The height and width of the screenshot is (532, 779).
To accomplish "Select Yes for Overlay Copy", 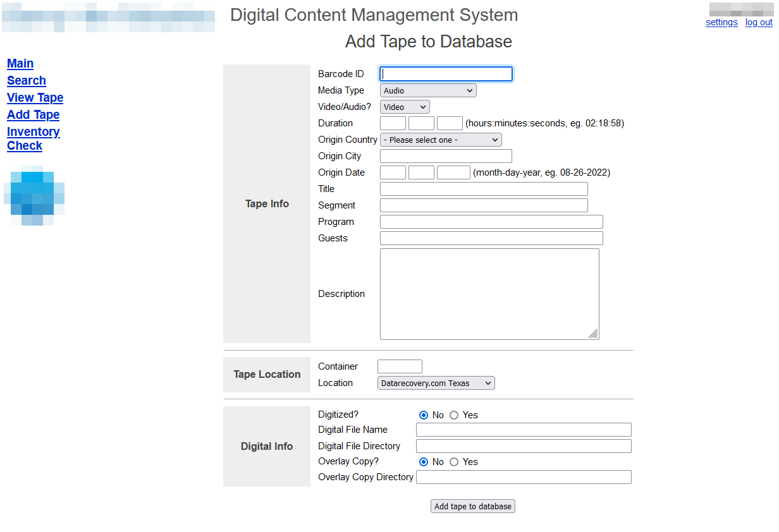I will 454,462.
